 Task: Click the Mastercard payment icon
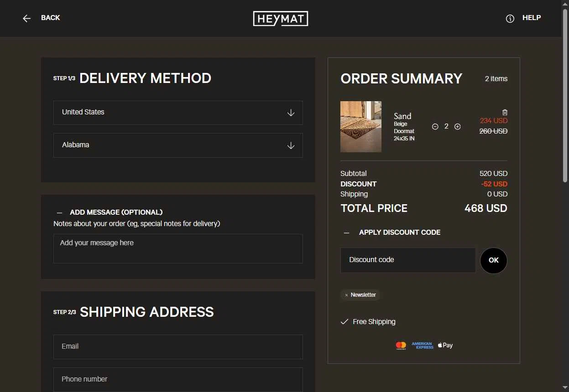[401, 346]
